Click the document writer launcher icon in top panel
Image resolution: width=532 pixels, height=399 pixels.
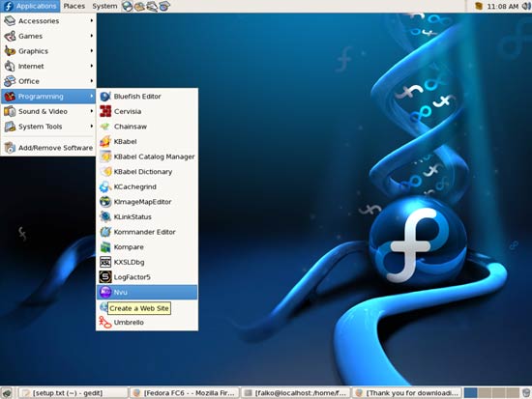coord(151,6)
